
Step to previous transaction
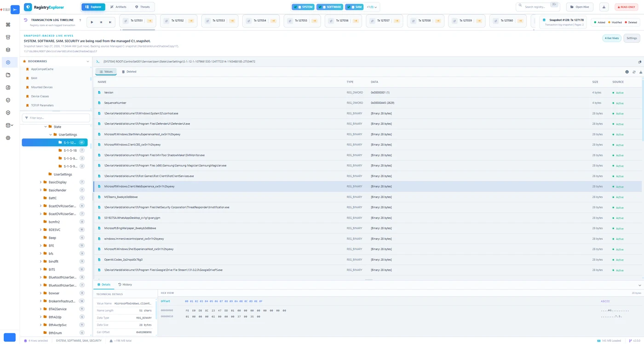click(x=101, y=22)
